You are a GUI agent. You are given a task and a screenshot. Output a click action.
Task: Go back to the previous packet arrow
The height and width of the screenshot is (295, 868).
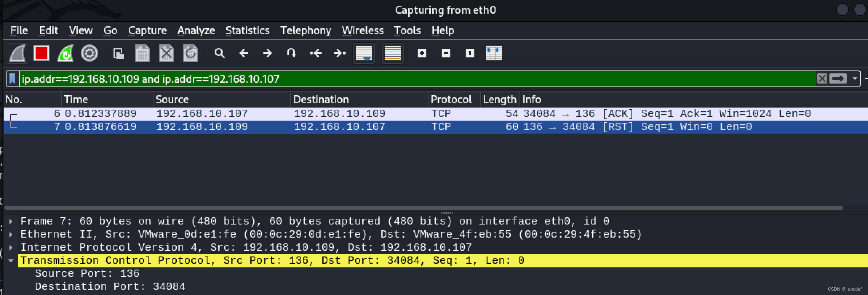244,53
